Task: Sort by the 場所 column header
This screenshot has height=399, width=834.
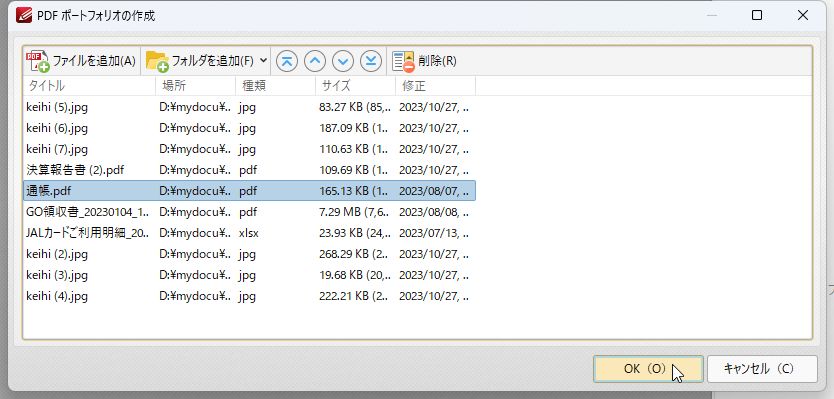Action: (x=196, y=86)
